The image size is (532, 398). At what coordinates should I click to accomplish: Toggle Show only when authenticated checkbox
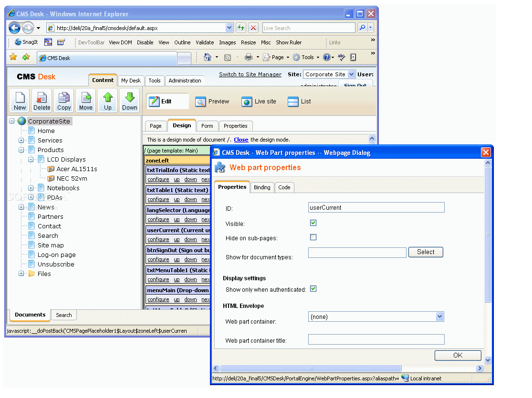(x=313, y=289)
